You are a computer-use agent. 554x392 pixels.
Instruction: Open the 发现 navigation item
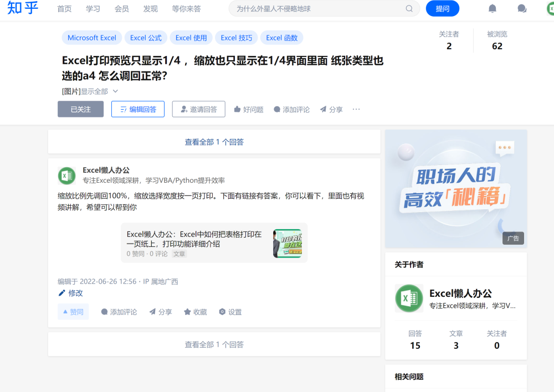tap(150, 9)
